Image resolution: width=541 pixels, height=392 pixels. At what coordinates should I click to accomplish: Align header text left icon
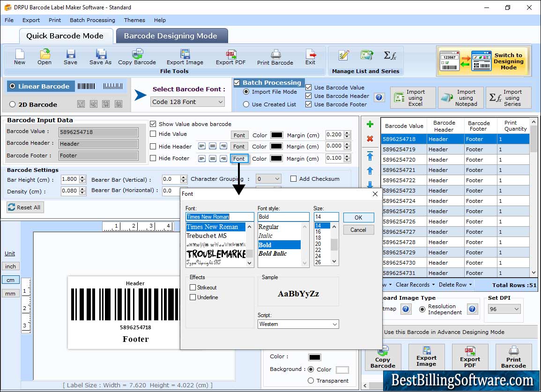[x=202, y=146]
